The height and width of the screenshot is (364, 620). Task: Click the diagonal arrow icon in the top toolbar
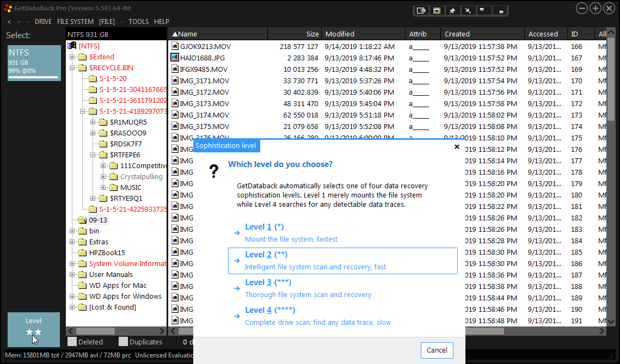tap(468, 11)
